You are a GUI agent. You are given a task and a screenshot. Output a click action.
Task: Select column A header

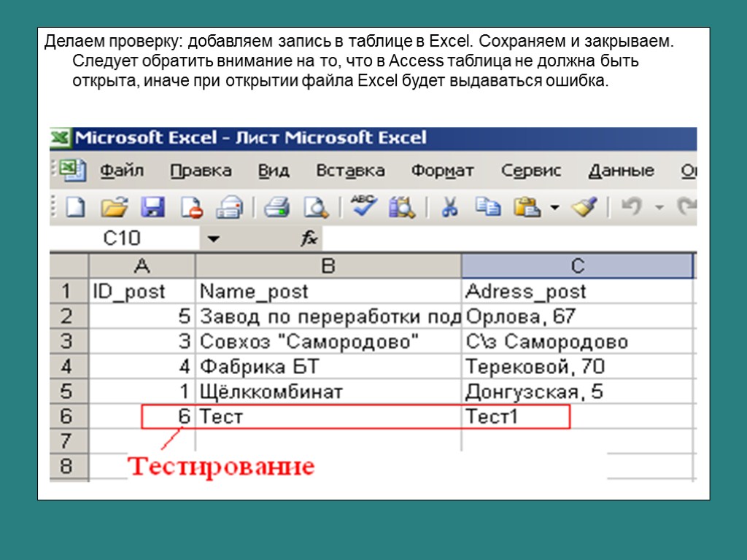pos(142,265)
